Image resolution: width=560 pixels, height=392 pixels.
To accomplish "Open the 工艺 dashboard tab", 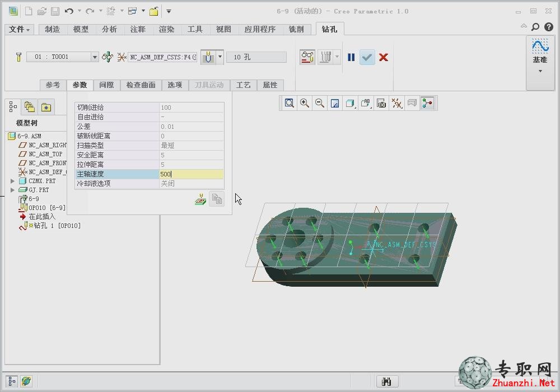I will pyautogui.click(x=243, y=85).
